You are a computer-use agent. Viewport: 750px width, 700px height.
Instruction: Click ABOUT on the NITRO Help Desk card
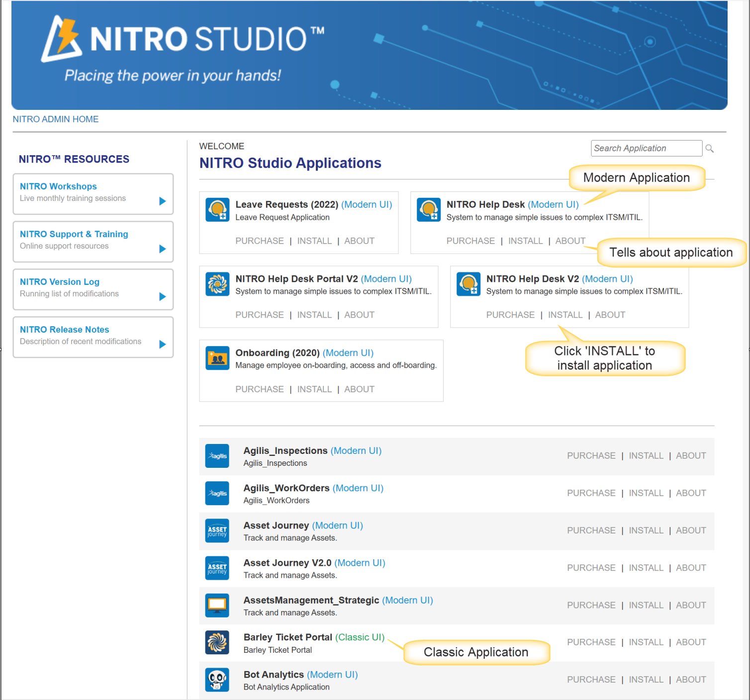[570, 241]
